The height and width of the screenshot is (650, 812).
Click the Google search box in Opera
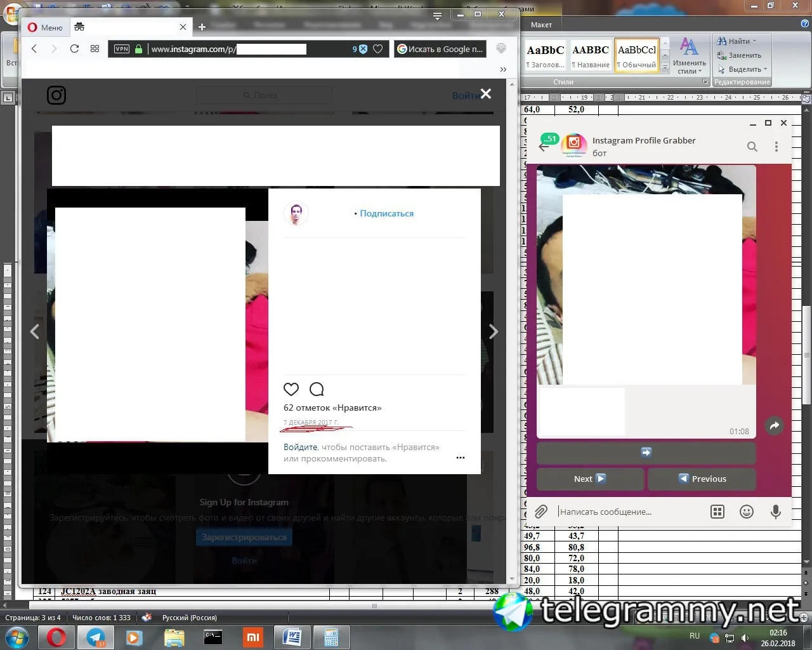[440, 49]
